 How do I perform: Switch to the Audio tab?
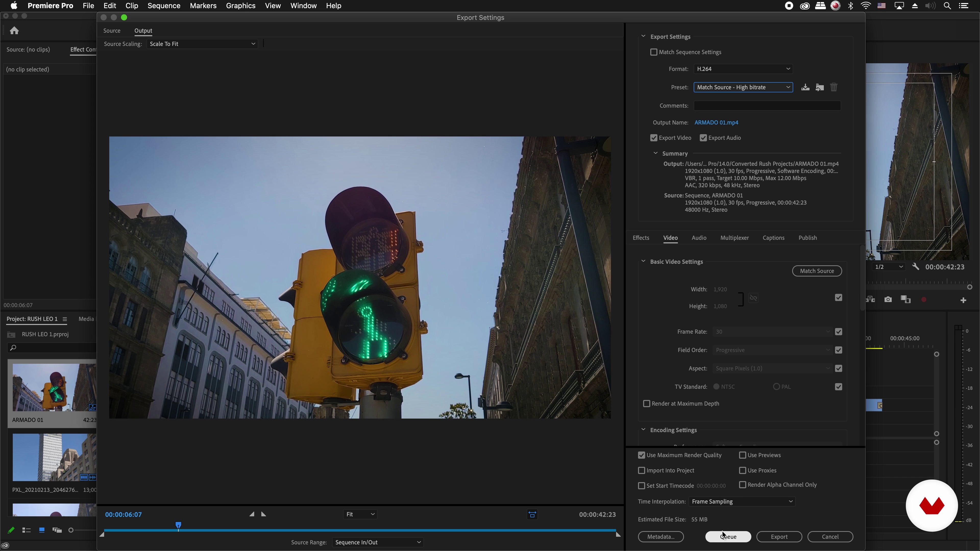(x=699, y=238)
